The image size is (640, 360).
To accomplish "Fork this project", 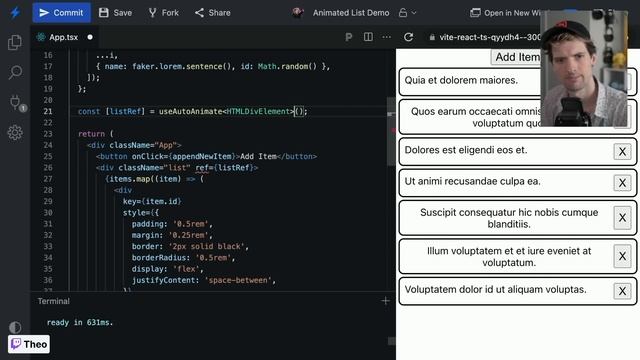I will point(163,13).
